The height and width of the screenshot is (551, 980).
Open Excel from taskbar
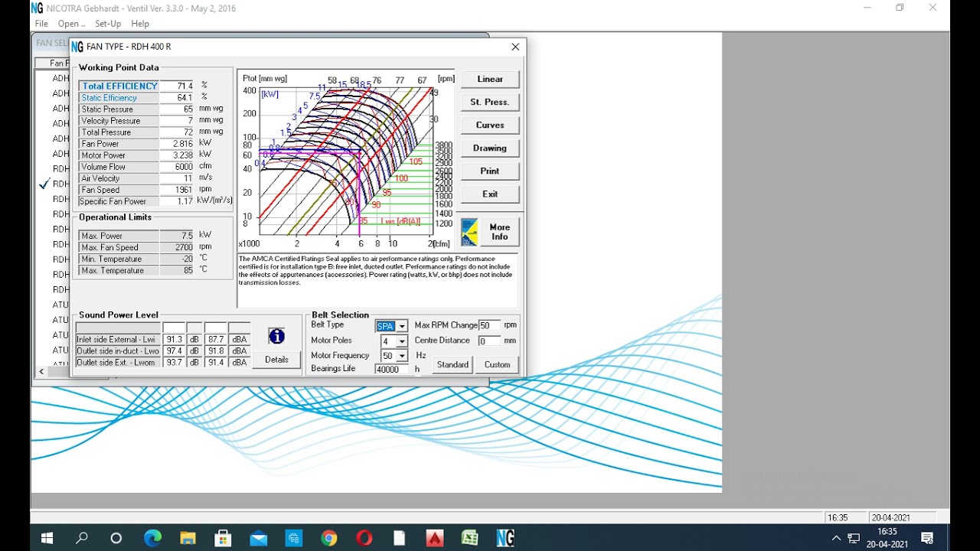(470, 538)
